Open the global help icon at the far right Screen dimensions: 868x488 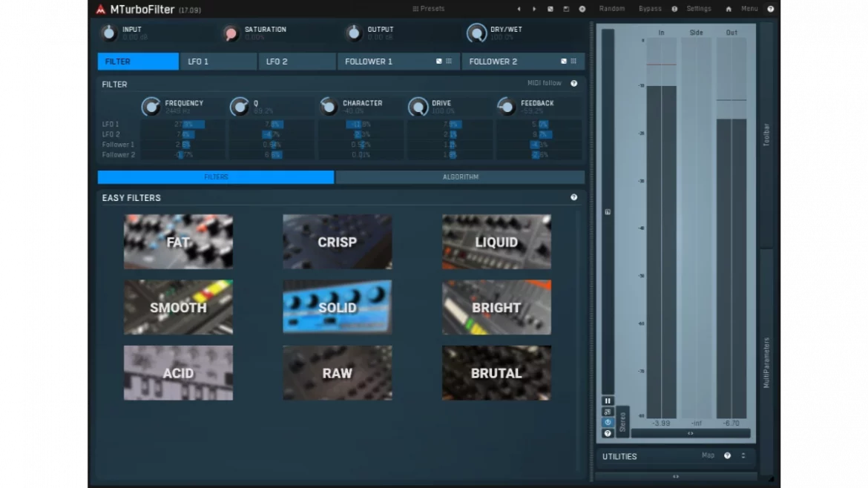coord(770,9)
